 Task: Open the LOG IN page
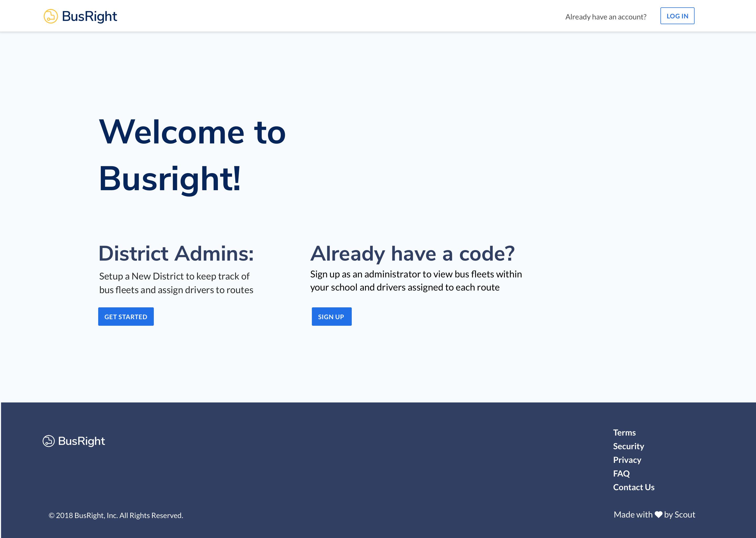(677, 16)
